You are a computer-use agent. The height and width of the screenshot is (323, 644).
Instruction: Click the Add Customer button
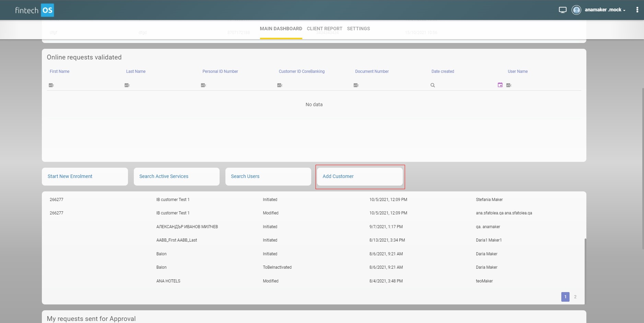pyautogui.click(x=360, y=177)
